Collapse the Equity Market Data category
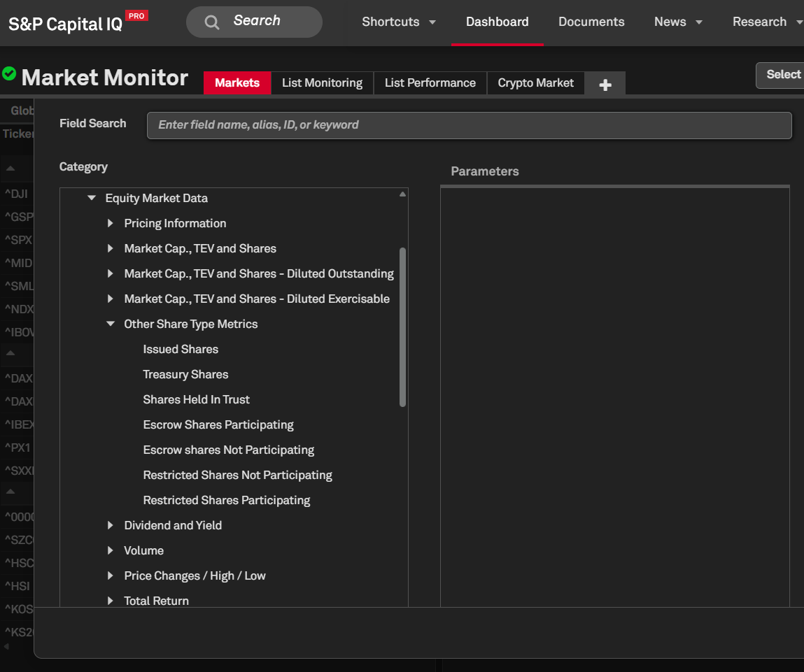This screenshot has height=672, width=804. (x=92, y=199)
